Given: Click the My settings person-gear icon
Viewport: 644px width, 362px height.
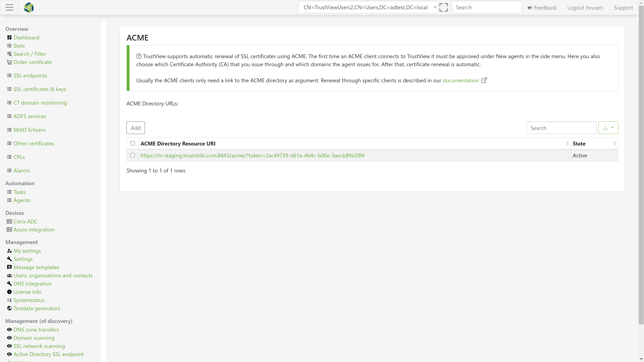Looking at the screenshot, I should 9,251.
